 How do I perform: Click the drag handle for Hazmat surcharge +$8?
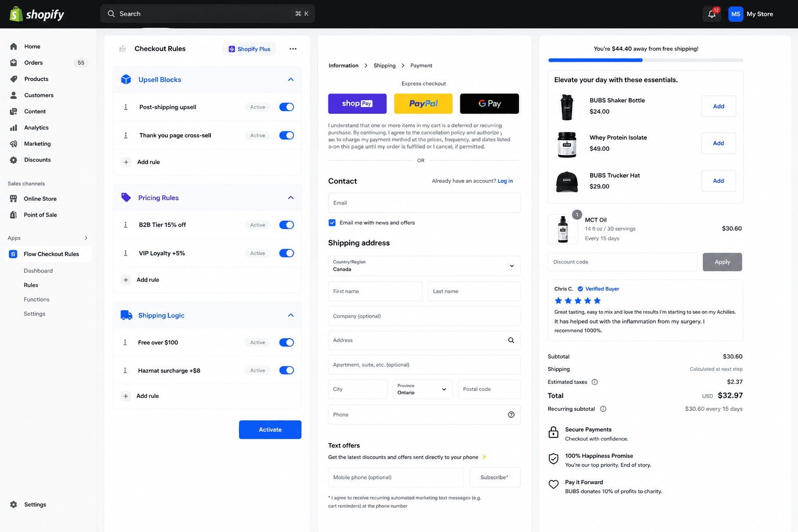coord(125,370)
